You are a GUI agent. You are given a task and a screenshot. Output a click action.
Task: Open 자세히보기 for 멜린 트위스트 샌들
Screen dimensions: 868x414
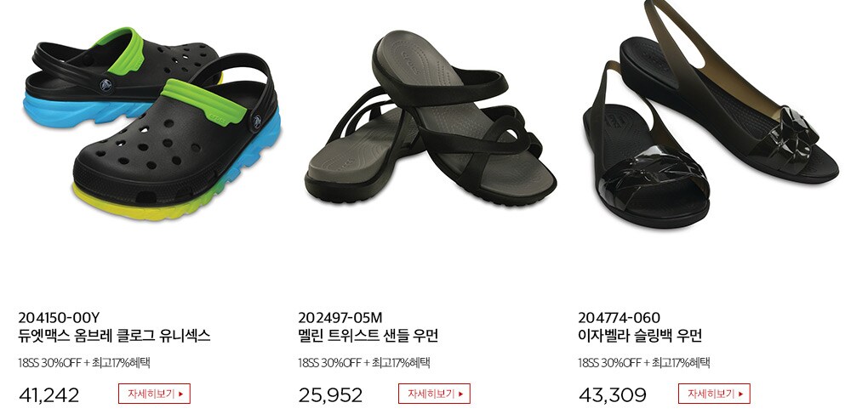[x=435, y=394]
